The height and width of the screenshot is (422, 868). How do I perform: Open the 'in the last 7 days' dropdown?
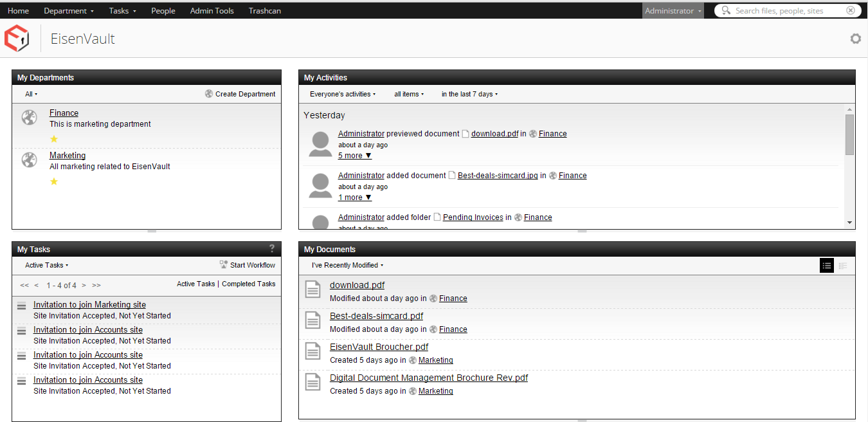(x=469, y=94)
